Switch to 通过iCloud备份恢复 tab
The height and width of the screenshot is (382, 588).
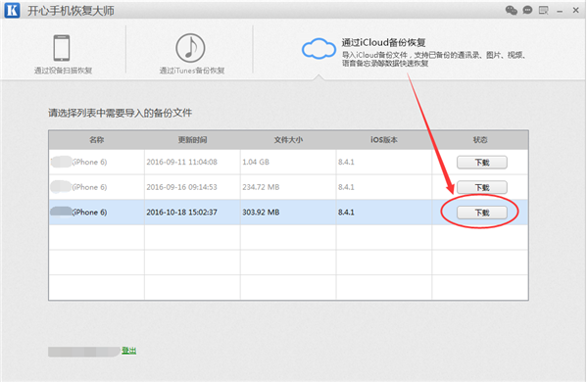383,42
